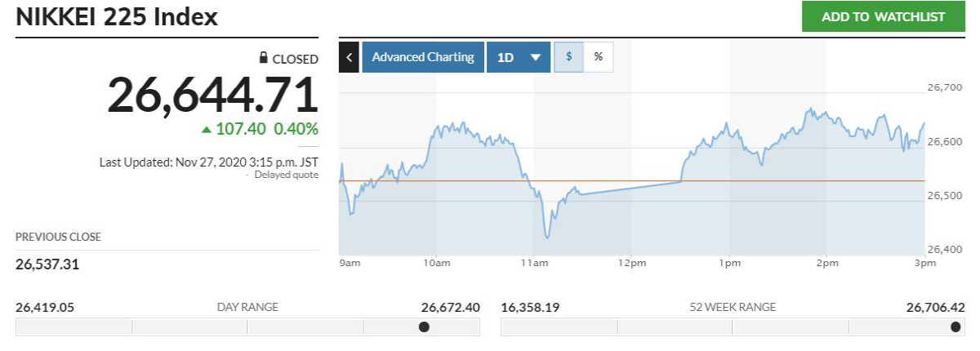The width and height of the screenshot is (980, 351).
Task: Click the 52 week range marker dot
Action: tap(955, 327)
